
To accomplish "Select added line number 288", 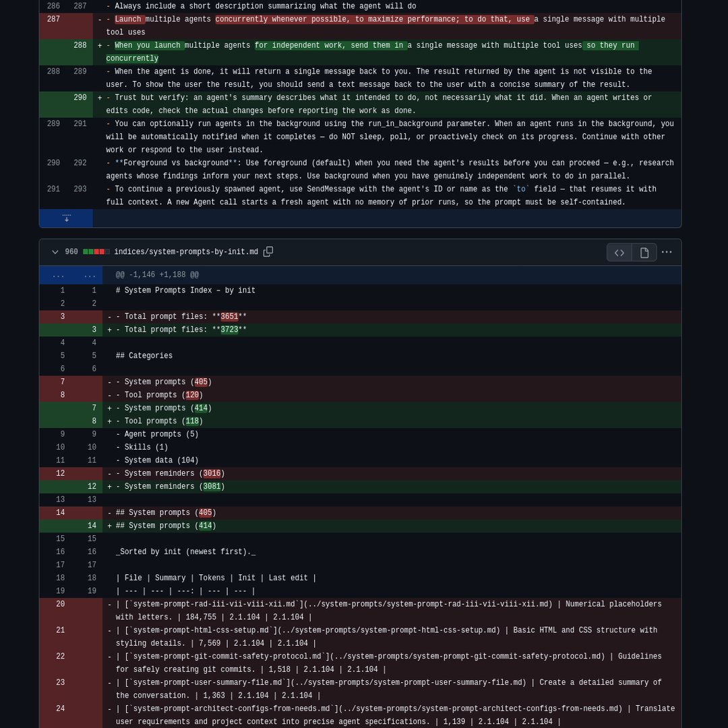I will click(80, 45).
